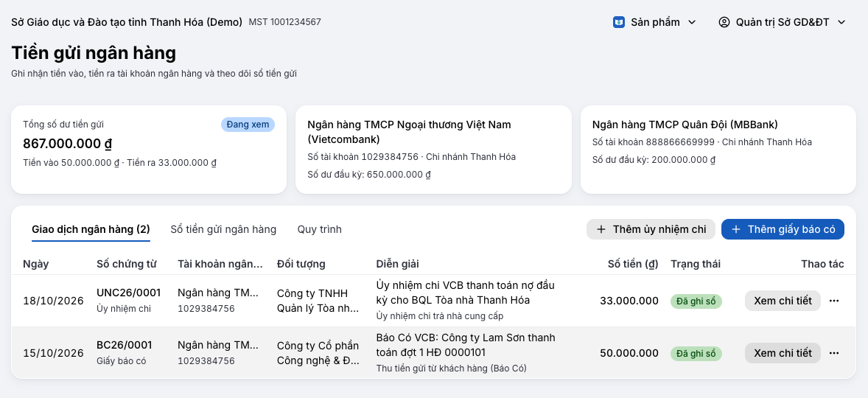Click Tiền vào 50.000.000 ₫ summary text
Image resolution: width=868 pixels, height=398 pixels.
click(71, 163)
